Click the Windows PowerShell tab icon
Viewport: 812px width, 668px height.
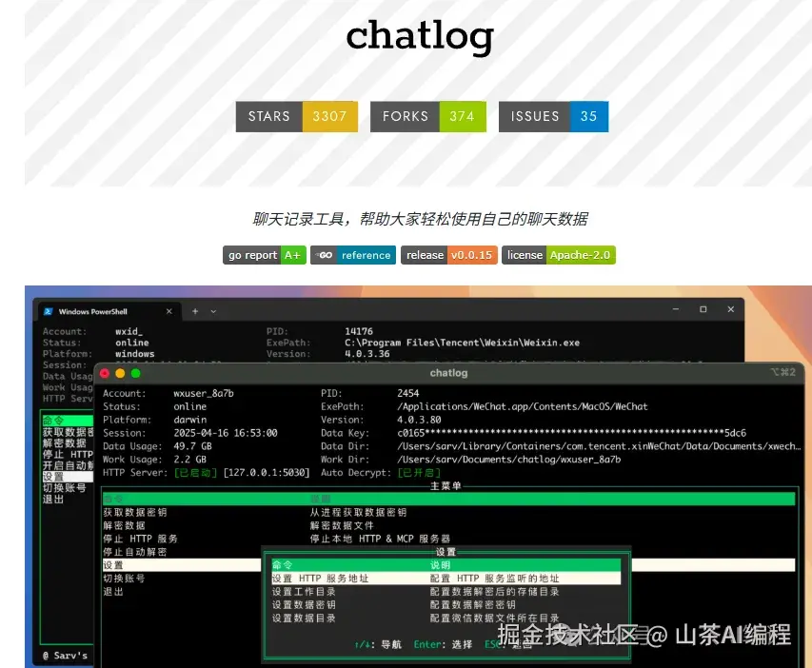[x=49, y=311]
